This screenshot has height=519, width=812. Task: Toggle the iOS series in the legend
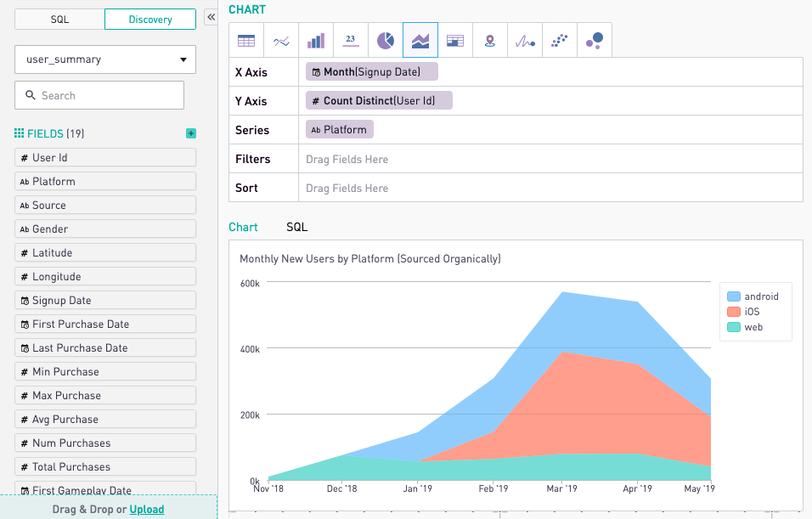[748, 312]
